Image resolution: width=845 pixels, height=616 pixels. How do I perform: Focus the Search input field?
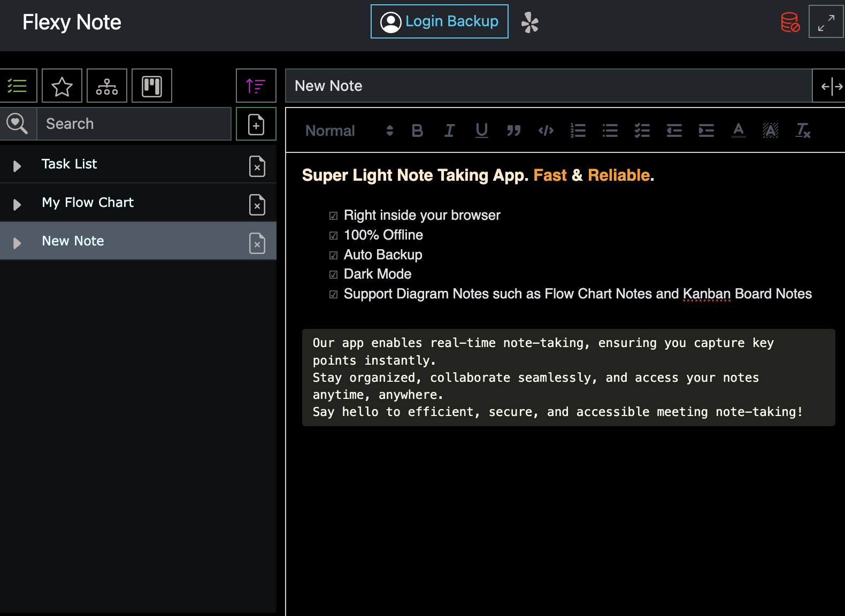[x=134, y=124]
